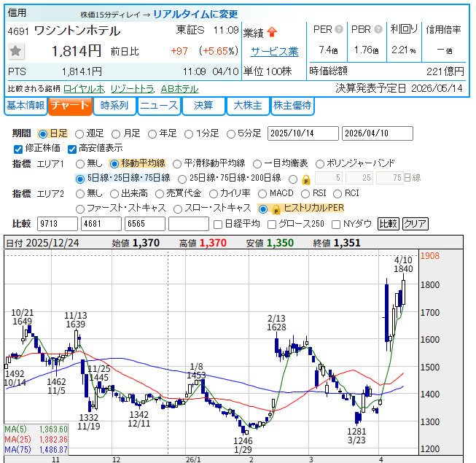Click the custom day field showing 25

point(359,178)
